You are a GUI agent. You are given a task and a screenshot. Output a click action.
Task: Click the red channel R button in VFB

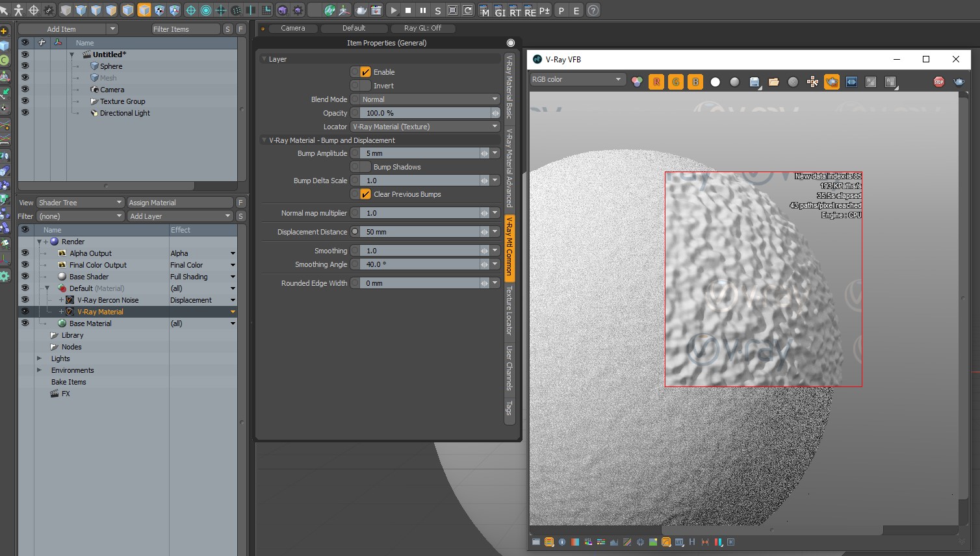[x=656, y=82]
